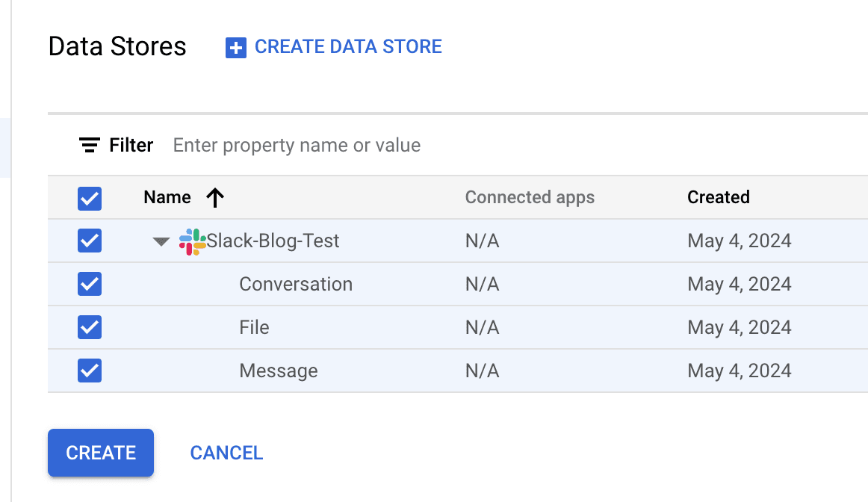The width and height of the screenshot is (868, 502).
Task: Select the File entry
Action: (x=254, y=327)
